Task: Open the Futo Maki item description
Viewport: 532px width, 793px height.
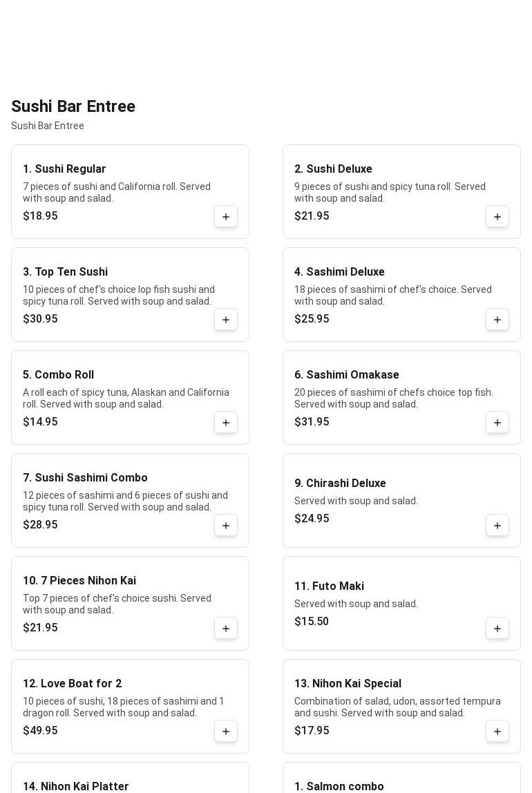Action: [356, 604]
